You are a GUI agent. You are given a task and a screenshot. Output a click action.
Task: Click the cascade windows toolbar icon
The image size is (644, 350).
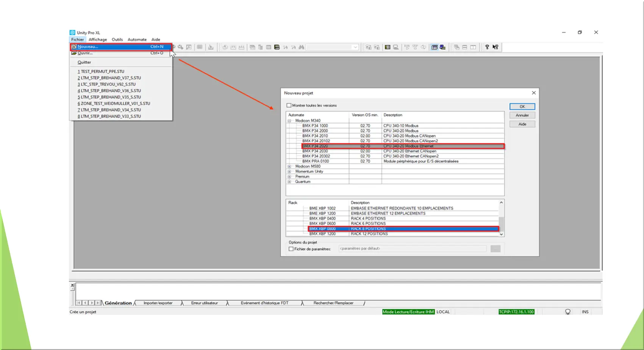(x=456, y=47)
